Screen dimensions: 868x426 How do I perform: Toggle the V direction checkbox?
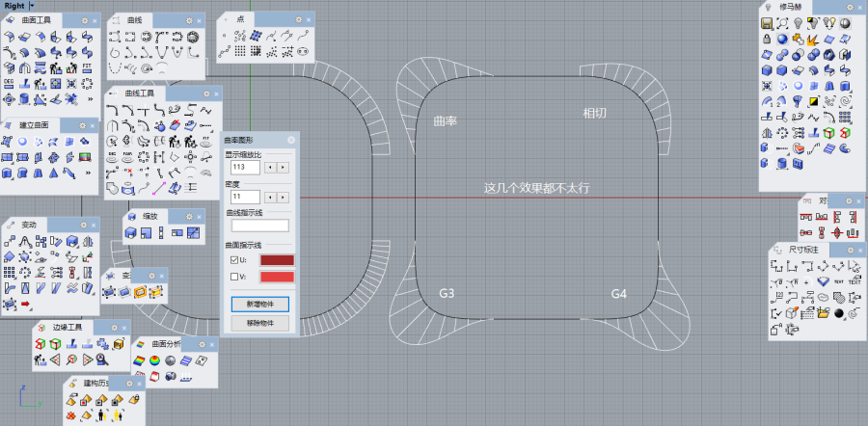(234, 278)
